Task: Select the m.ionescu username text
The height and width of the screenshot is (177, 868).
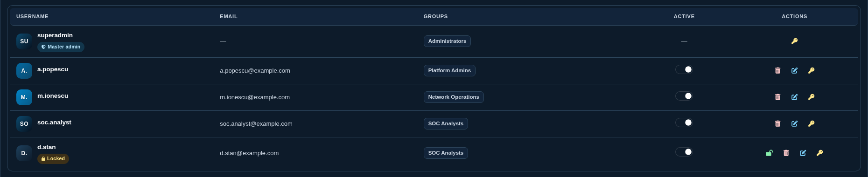Action: [53, 96]
